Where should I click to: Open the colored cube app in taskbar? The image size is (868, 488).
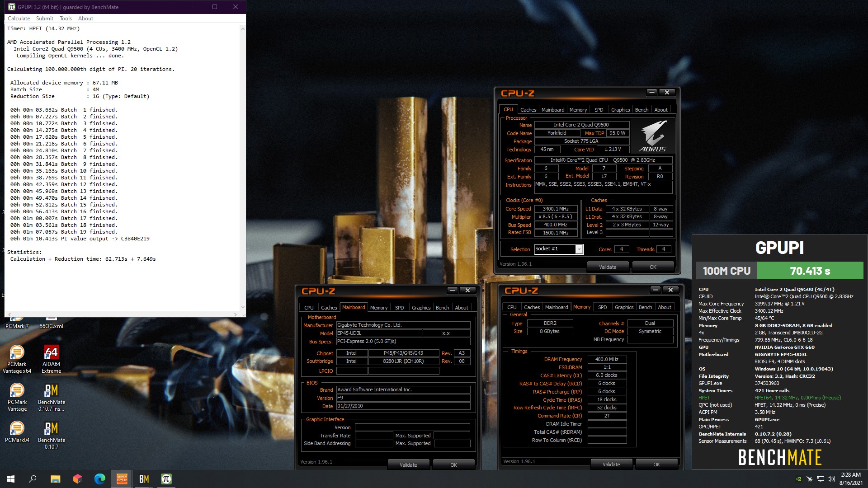[x=77, y=479]
